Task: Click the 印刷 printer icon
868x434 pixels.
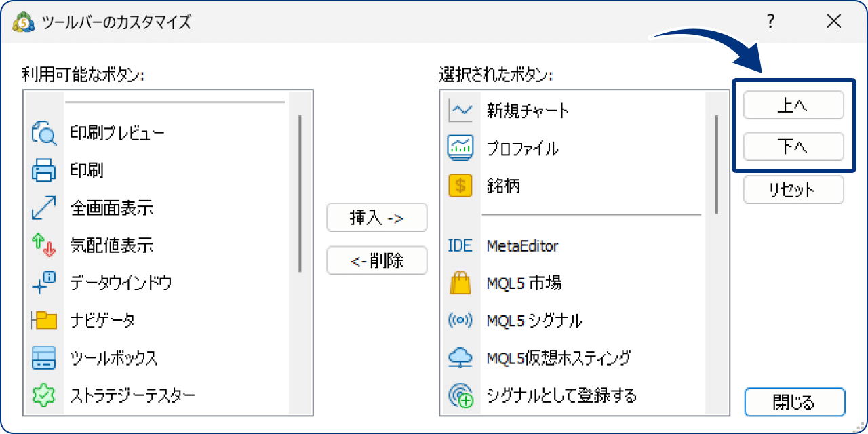Action: tap(43, 170)
